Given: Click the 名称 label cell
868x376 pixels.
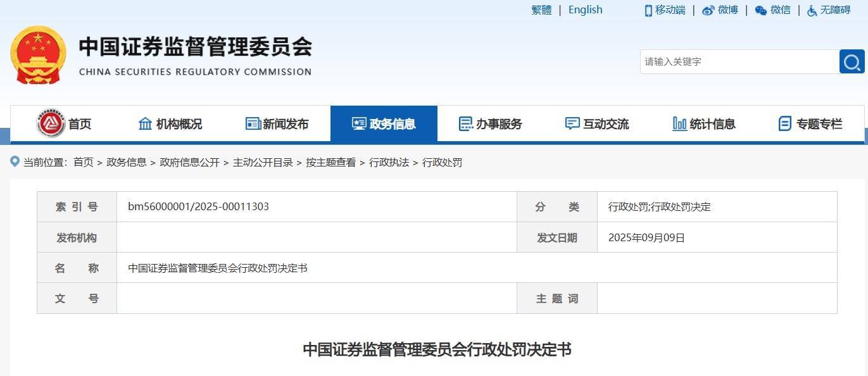Looking at the screenshot, I should [77, 268].
